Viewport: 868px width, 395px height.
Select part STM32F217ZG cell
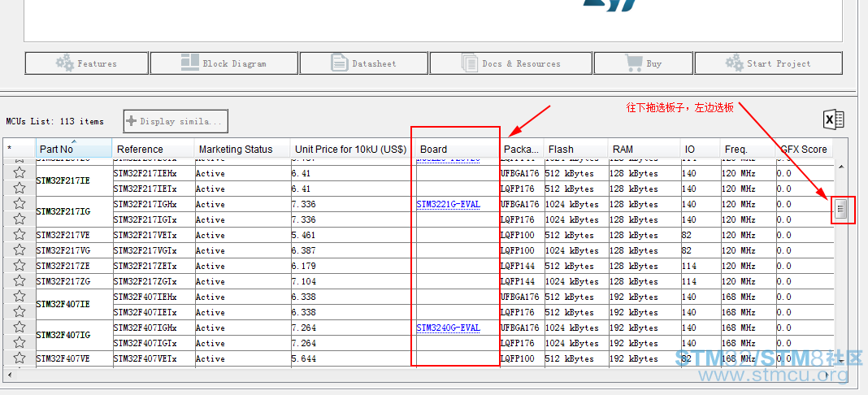[74, 281]
